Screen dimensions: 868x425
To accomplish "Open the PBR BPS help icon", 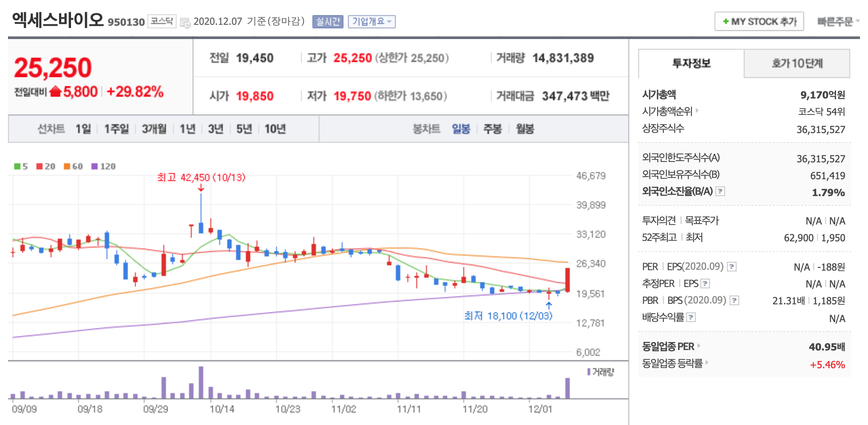I will click(734, 300).
